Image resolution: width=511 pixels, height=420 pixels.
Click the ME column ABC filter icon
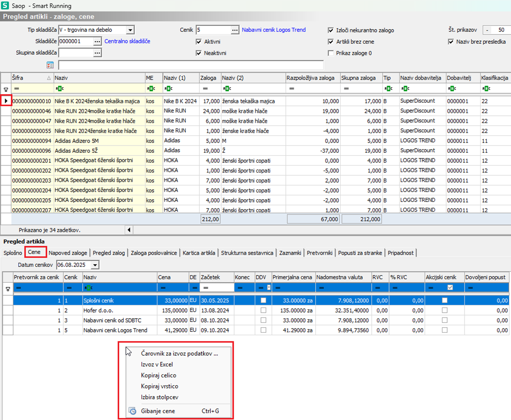click(151, 88)
